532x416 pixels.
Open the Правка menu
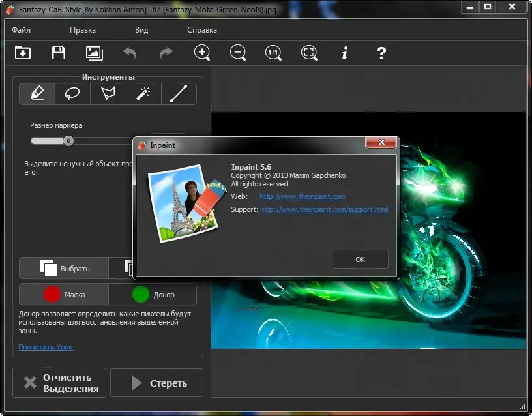83,30
